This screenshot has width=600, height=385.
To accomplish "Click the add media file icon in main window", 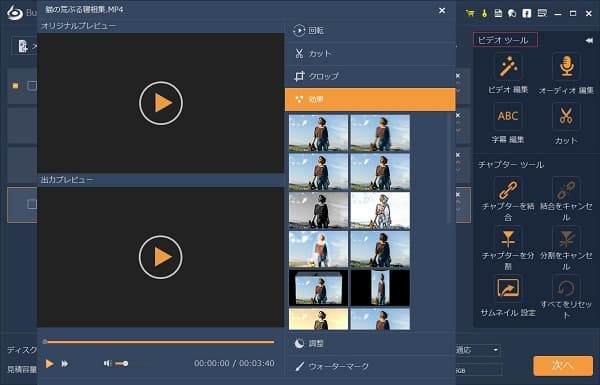I will coord(23,46).
